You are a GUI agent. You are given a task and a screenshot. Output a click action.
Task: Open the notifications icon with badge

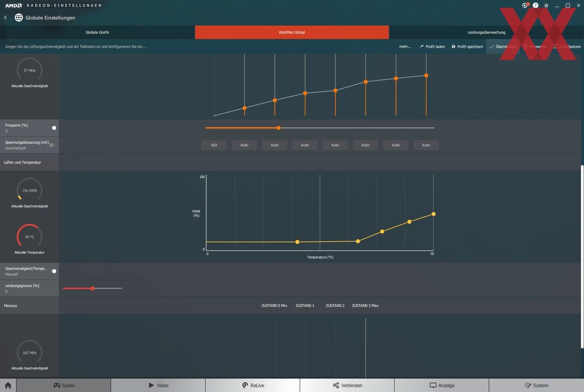[525, 5]
